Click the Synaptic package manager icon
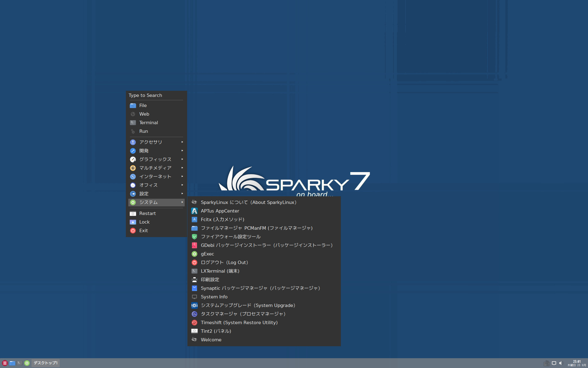The width and height of the screenshot is (588, 368). click(194, 288)
